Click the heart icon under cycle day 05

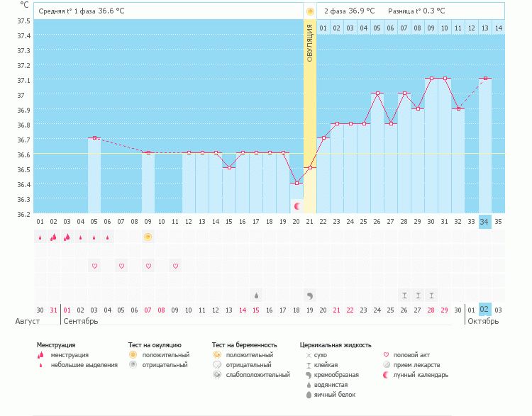94,266
